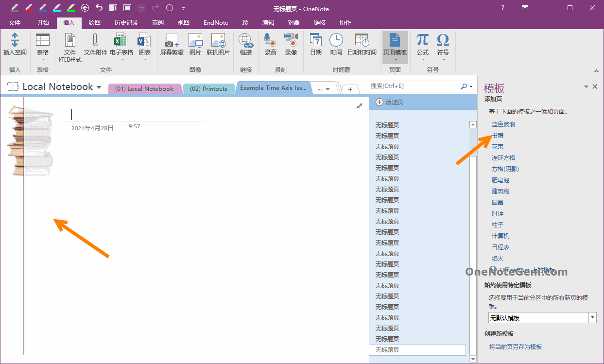Image resolution: width=604 pixels, height=364 pixels.
Task: Select the 花束 template link
Action: coord(498,147)
